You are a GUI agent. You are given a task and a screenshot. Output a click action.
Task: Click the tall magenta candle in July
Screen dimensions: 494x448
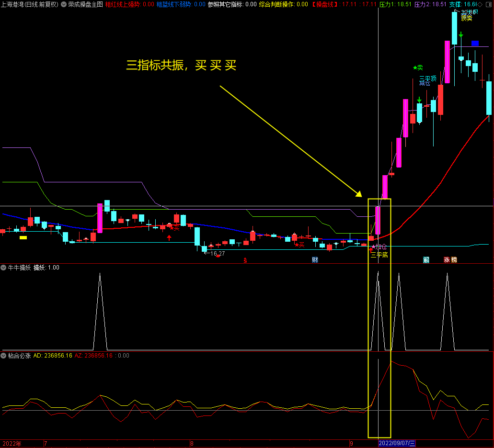pos(100,218)
